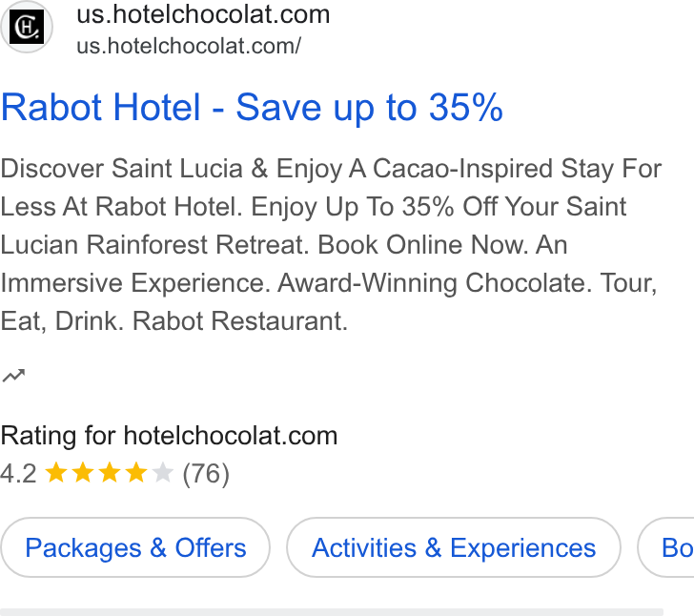Screen dimensions: 694x616
Task: Open the Activities & Experiences chip
Action: (454, 547)
